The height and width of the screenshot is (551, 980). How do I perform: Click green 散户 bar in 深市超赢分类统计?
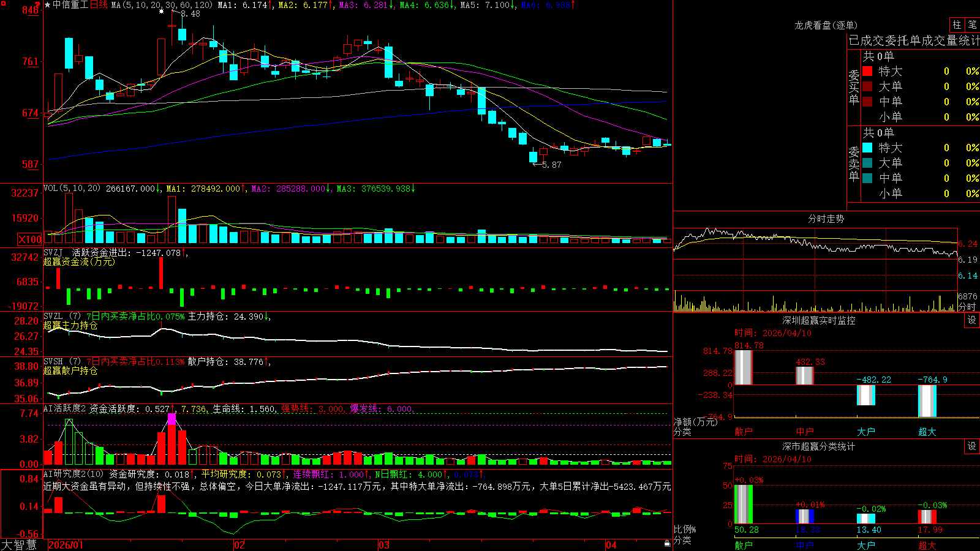(x=744, y=504)
